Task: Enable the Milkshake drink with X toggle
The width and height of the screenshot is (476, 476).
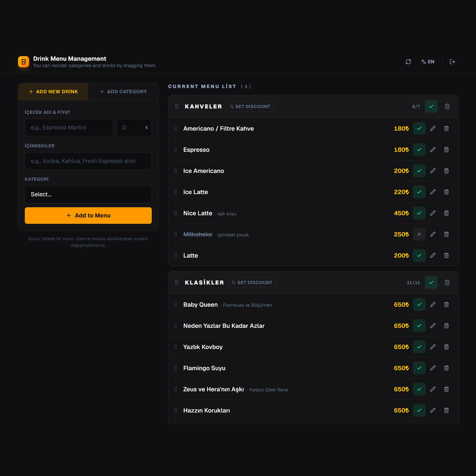Action: [419, 234]
